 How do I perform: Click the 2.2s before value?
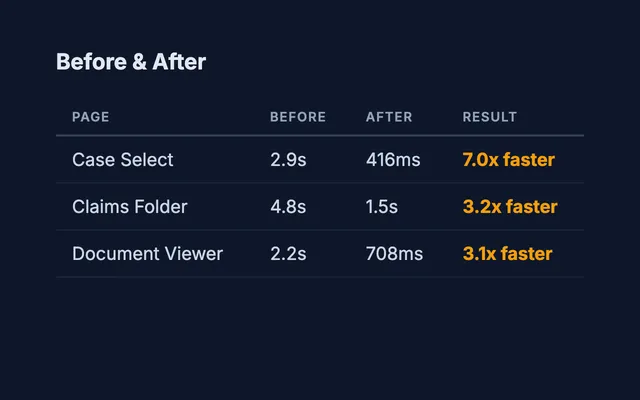[288, 254]
